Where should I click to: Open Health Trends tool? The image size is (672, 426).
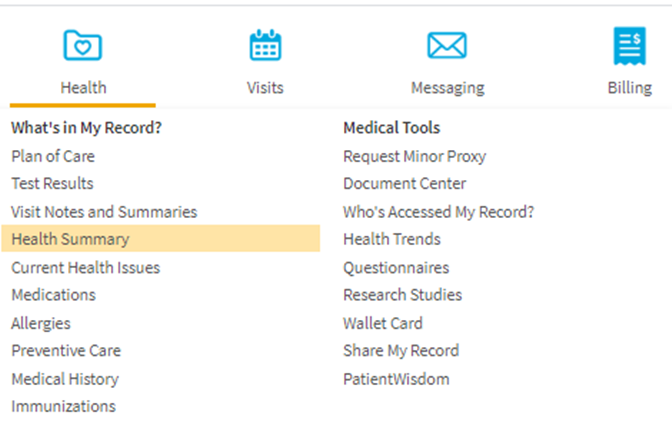pyautogui.click(x=392, y=239)
